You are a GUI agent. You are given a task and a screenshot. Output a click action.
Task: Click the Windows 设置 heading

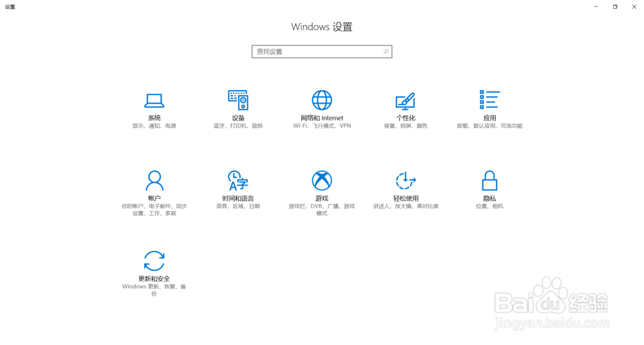click(322, 26)
